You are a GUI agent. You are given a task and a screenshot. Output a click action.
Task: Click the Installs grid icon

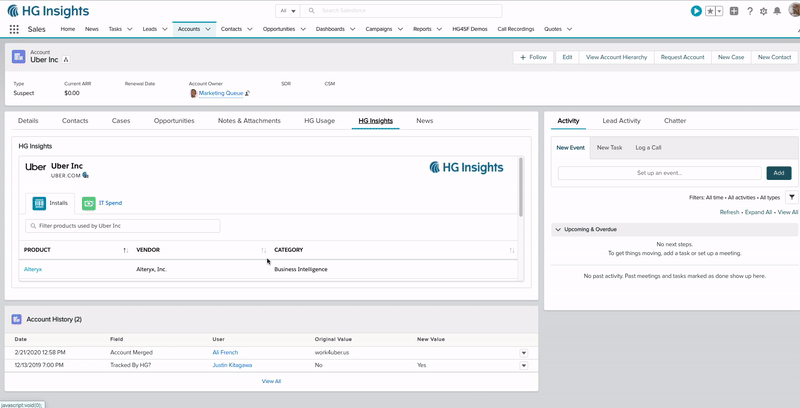pos(39,203)
